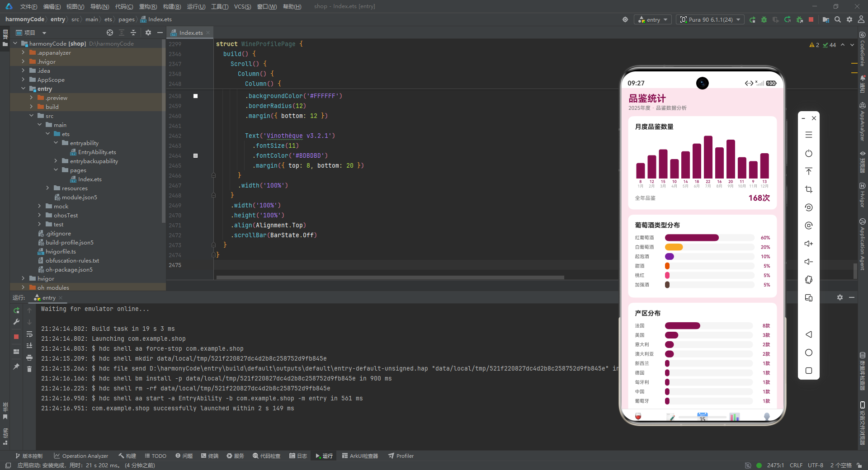Image resolution: width=868 pixels, height=470 pixels.
Task: Stop process in Run tool window sidebar
Action: click(16, 337)
